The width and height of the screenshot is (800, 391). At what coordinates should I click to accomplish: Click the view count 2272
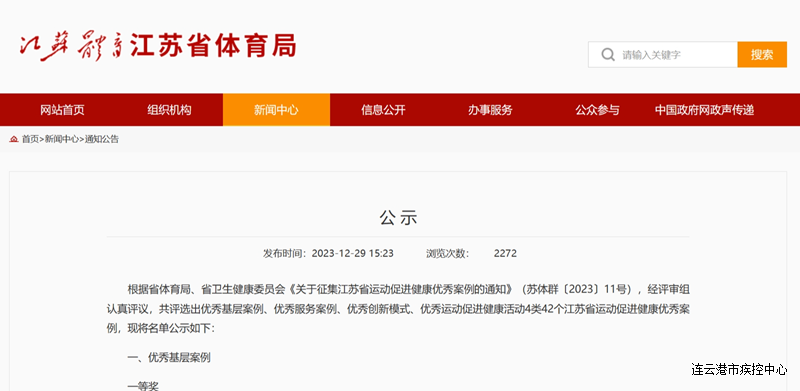point(505,253)
